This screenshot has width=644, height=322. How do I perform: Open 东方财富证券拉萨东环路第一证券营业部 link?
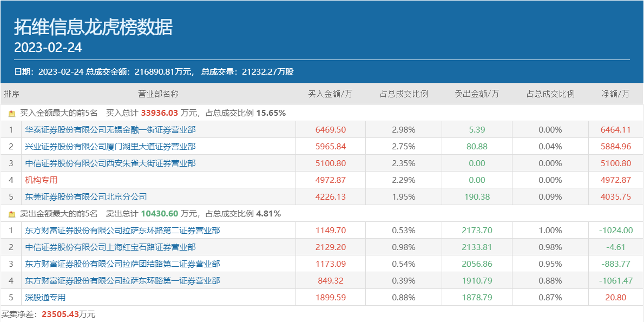[x=122, y=281]
